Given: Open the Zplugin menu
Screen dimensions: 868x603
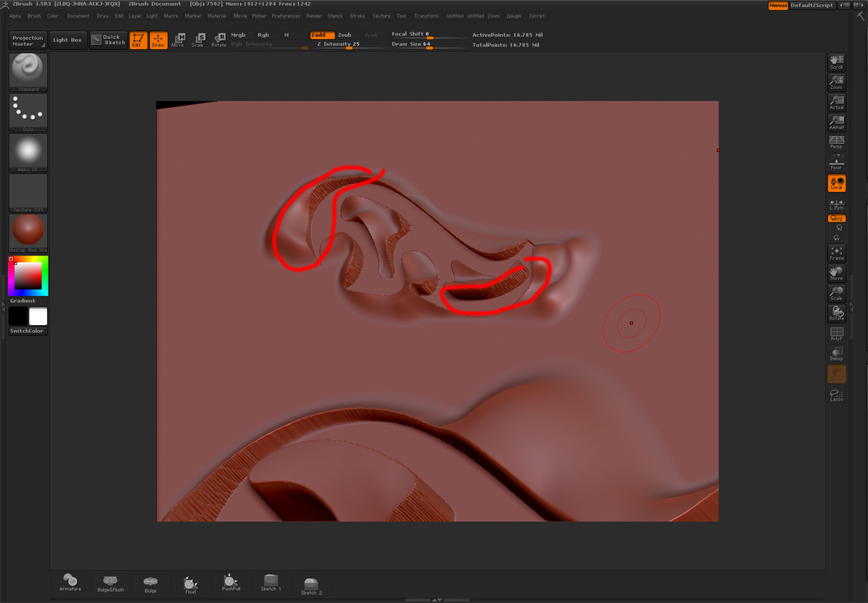Looking at the screenshot, I should coord(514,16).
